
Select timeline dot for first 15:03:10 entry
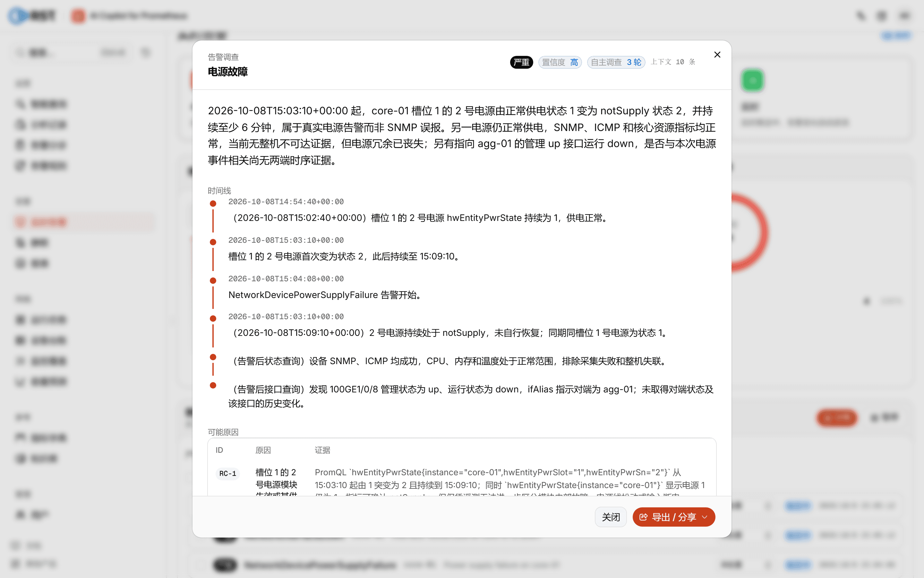click(213, 242)
